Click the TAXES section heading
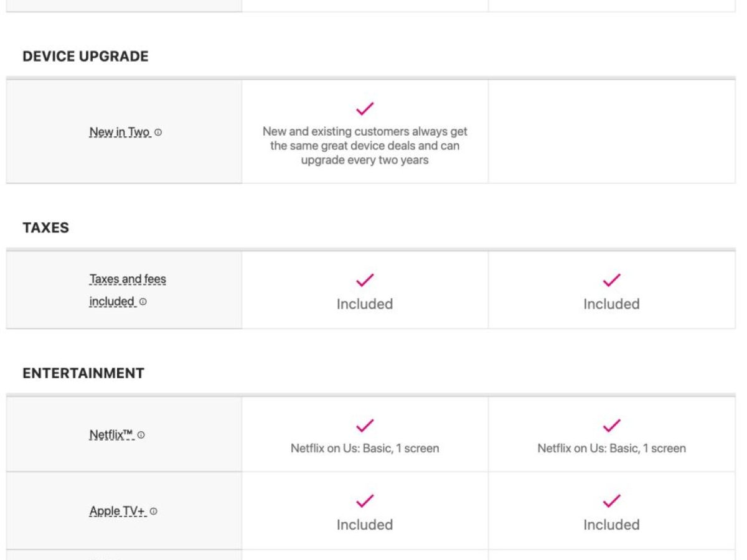 click(x=45, y=228)
